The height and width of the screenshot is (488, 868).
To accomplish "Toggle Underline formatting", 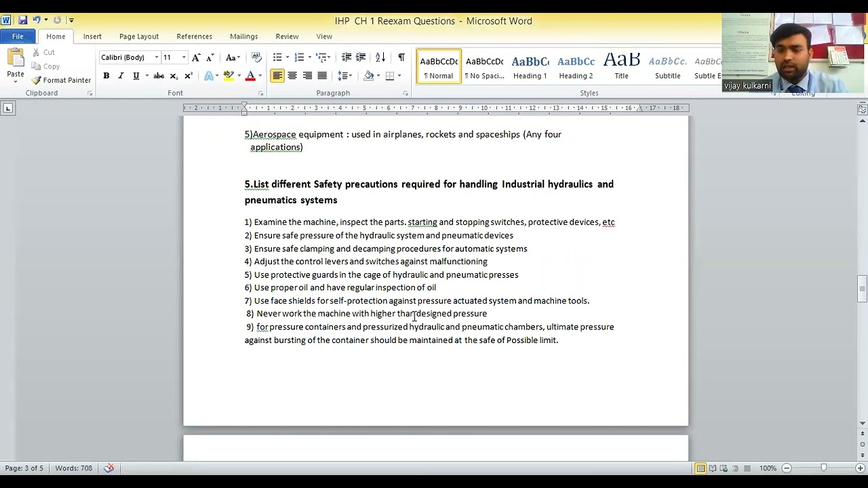I will (x=136, y=76).
